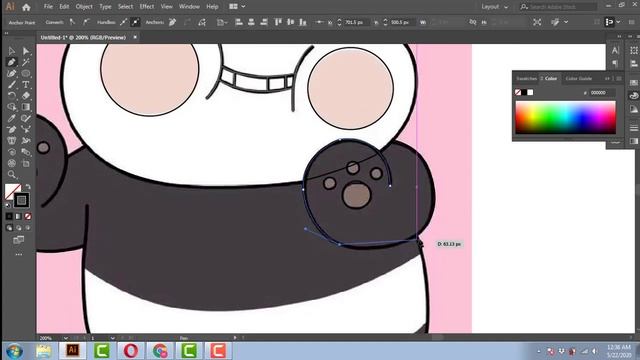Select the Curvature tool

pos(11,73)
